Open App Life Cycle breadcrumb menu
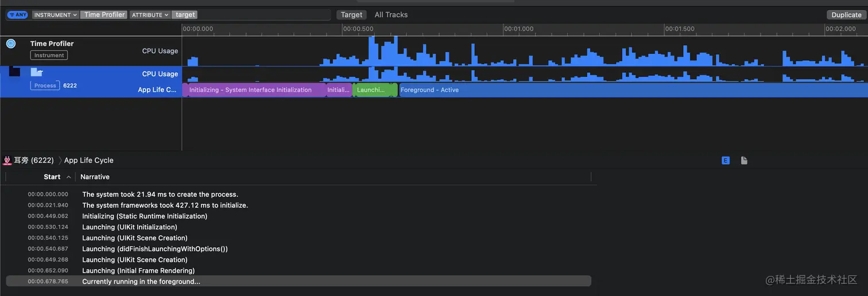This screenshot has height=296, width=868. pos(89,161)
